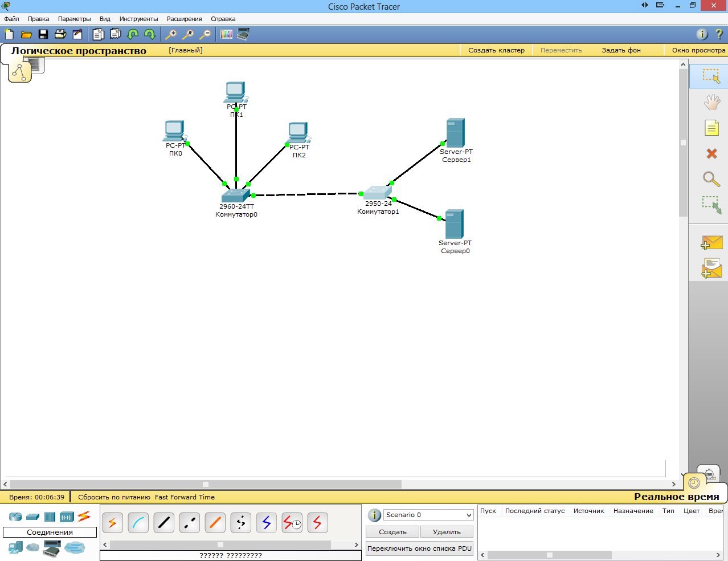Open the Файл menu
The width and height of the screenshot is (728, 561).
point(11,19)
